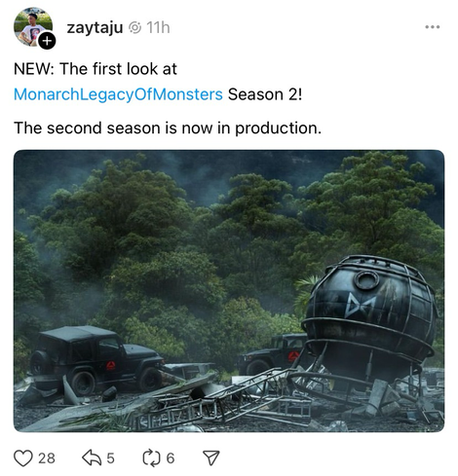Share the post via paper plane icon
This screenshot has width=458, height=476.
tap(211, 458)
